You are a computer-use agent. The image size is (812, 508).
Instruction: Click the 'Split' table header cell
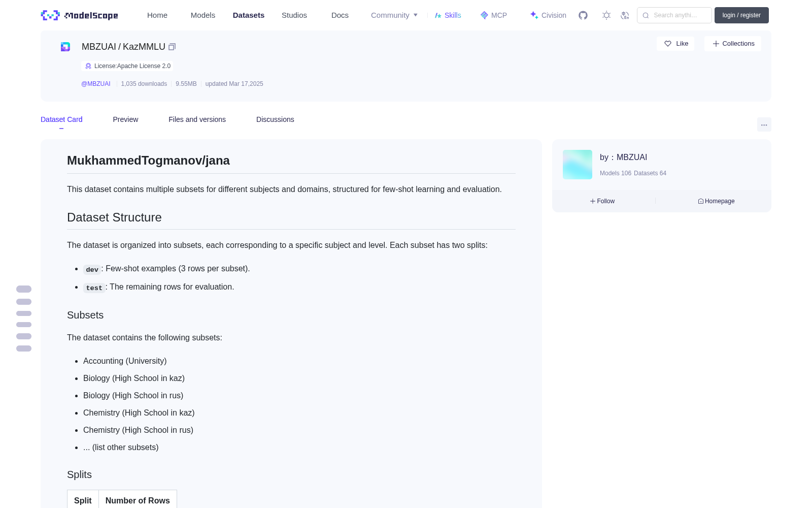pos(83,500)
